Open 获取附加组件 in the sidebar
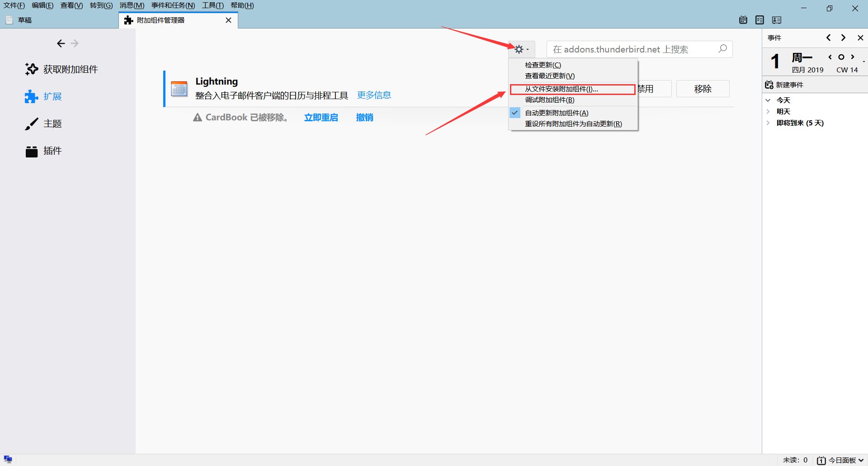This screenshot has width=868, height=466. pos(62,69)
